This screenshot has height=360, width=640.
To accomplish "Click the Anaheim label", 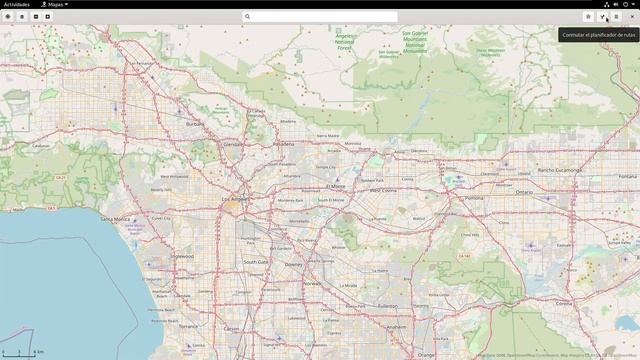I will [396, 327].
